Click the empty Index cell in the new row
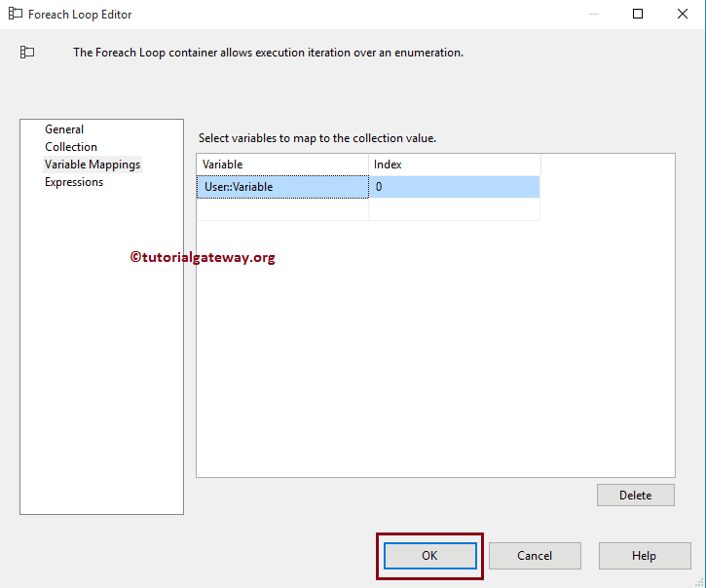Screen dimensions: 706x588 [x=455, y=209]
